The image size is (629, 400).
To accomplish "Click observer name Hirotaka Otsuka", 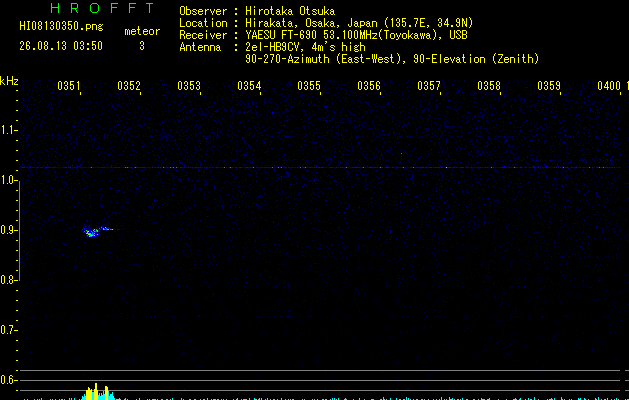I will click(x=290, y=11).
